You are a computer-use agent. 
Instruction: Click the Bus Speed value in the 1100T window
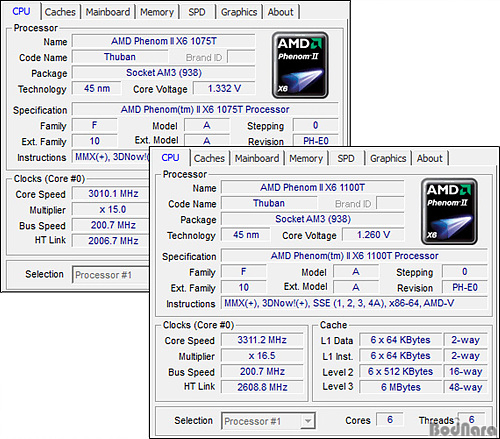(262, 371)
